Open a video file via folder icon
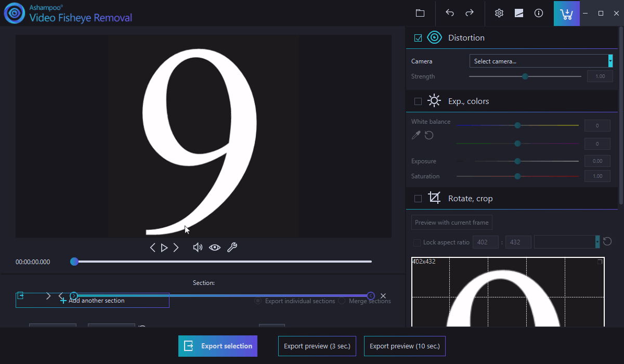 (x=420, y=13)
